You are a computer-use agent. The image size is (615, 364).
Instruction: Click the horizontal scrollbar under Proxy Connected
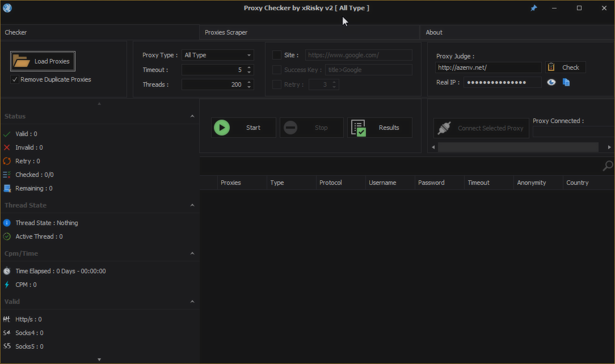click(518, 147)
